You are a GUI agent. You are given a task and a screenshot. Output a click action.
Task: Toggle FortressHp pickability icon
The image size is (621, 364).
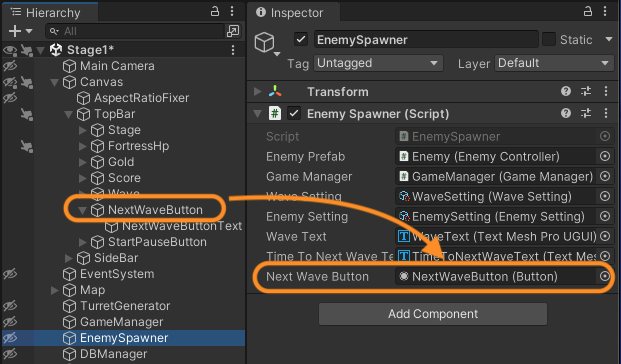point(27,147)
